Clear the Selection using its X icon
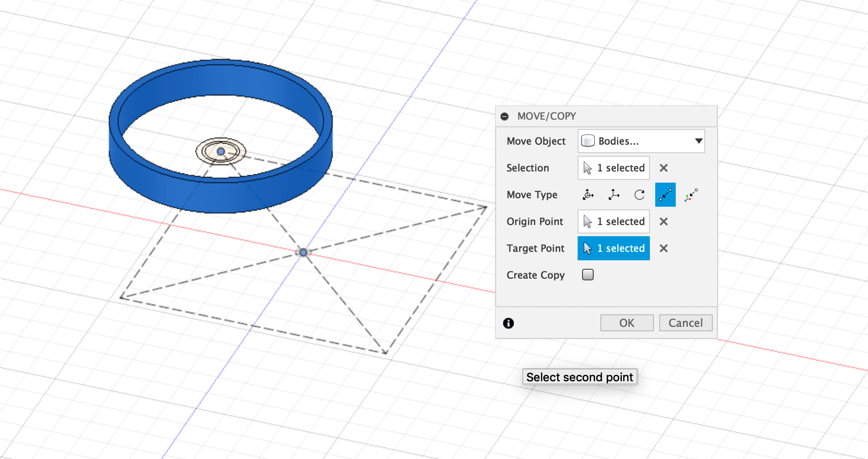Viewport: 868px width, 459px height. click(663, 168)
